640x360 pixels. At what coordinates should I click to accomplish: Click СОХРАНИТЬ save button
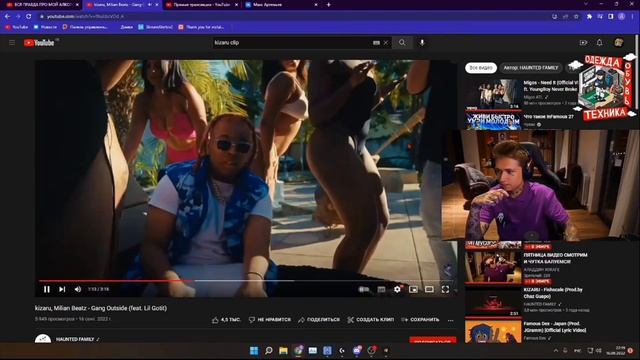(420, 320)
